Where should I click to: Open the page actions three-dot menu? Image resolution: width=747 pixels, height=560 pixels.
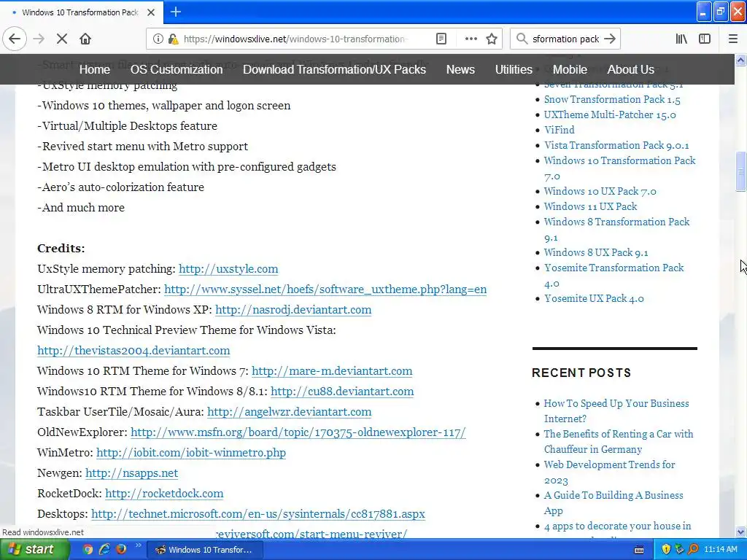471,39
